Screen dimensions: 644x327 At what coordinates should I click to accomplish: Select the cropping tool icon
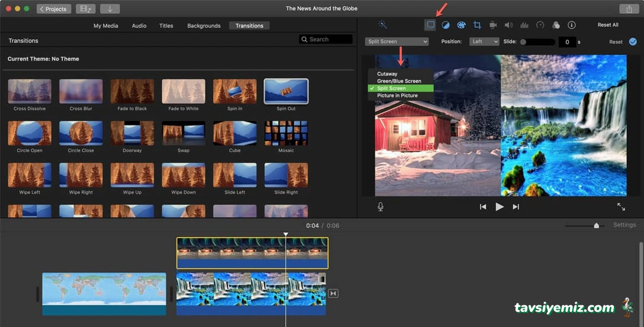click(x=477, y=25)
